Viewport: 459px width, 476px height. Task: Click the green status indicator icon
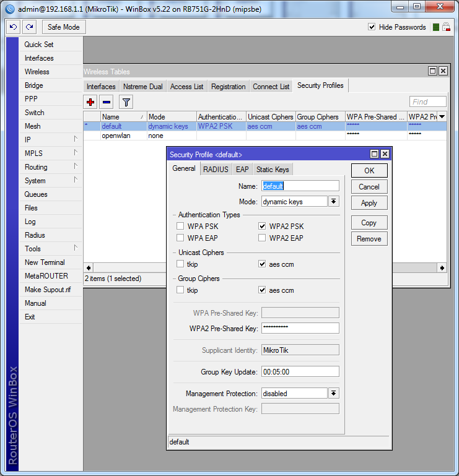436,27
